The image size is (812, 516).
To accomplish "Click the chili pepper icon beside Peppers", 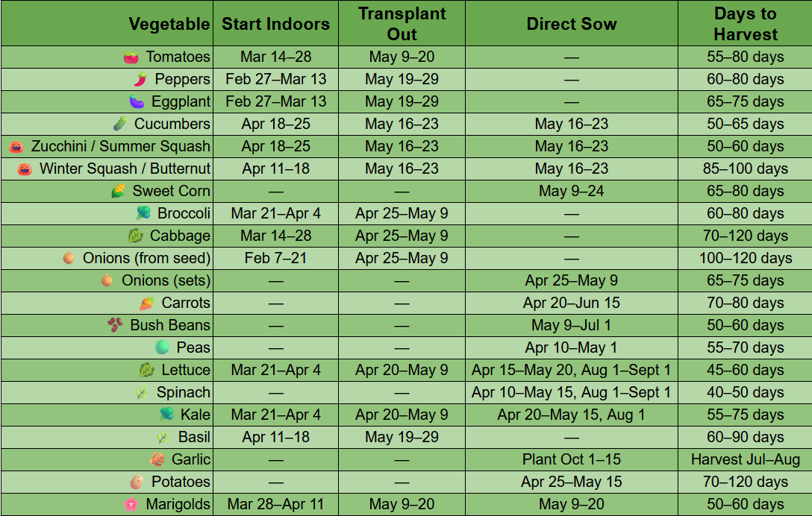I will (140, 80).
